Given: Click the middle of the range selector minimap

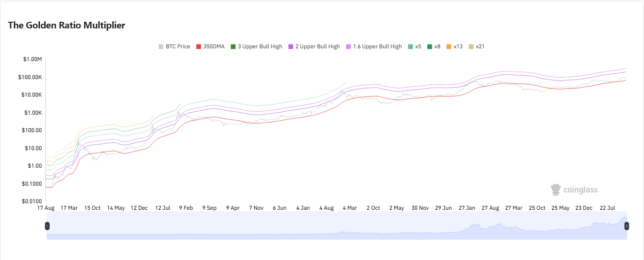Looking at the screenshot, I should pyautogui.click(x=337, y=226).
